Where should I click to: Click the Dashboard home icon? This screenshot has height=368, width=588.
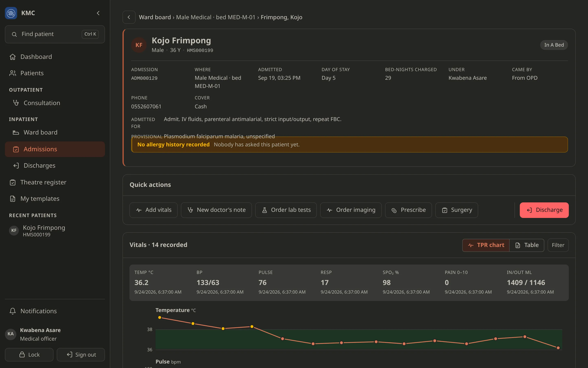click(x=13, y=57)
